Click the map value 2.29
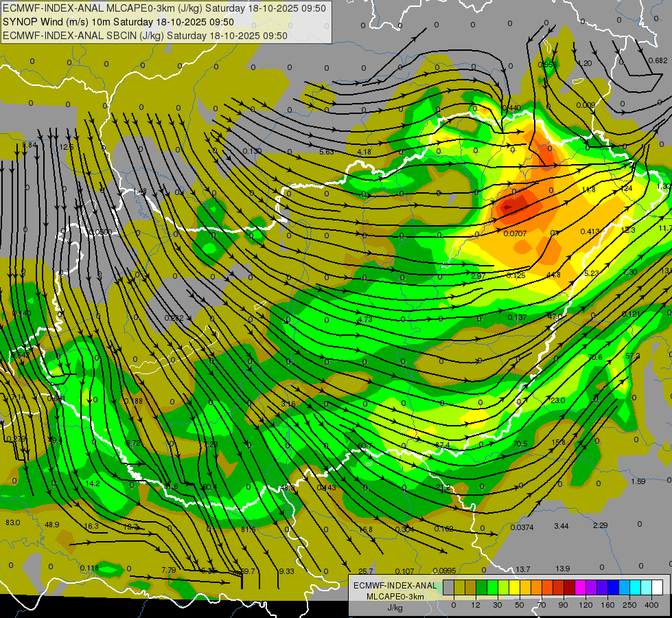Image resolution: width=672 pixels, height=618 pixels. [x=601, y=525]
